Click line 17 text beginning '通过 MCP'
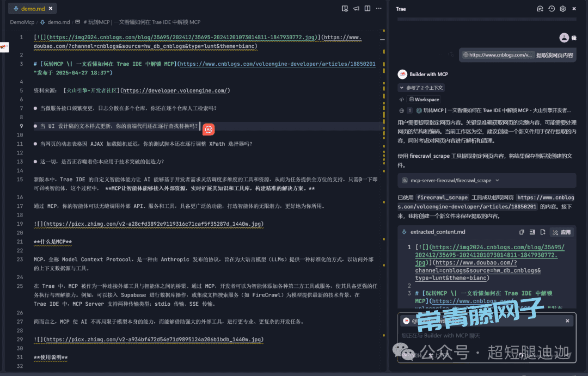The width and height of the screenshot is (588, 376). pos(179,206)
